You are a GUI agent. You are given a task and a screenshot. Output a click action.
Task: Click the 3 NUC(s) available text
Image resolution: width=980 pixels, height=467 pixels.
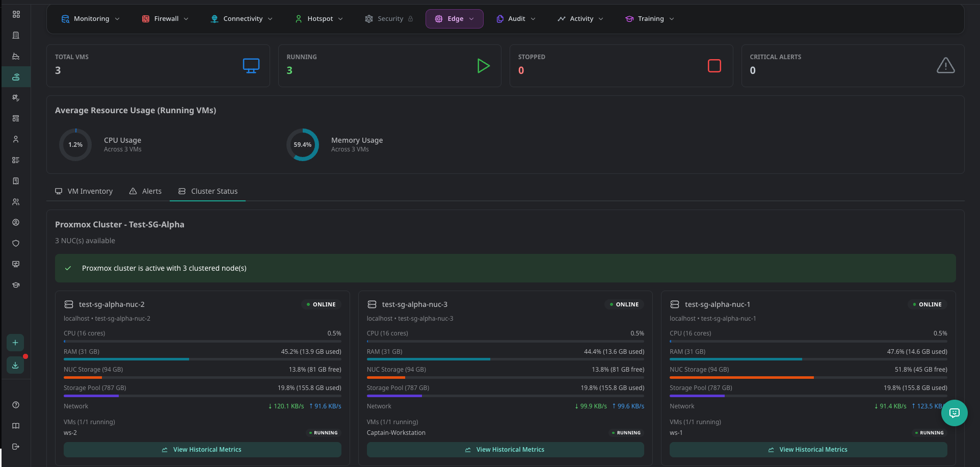(85, 241)
